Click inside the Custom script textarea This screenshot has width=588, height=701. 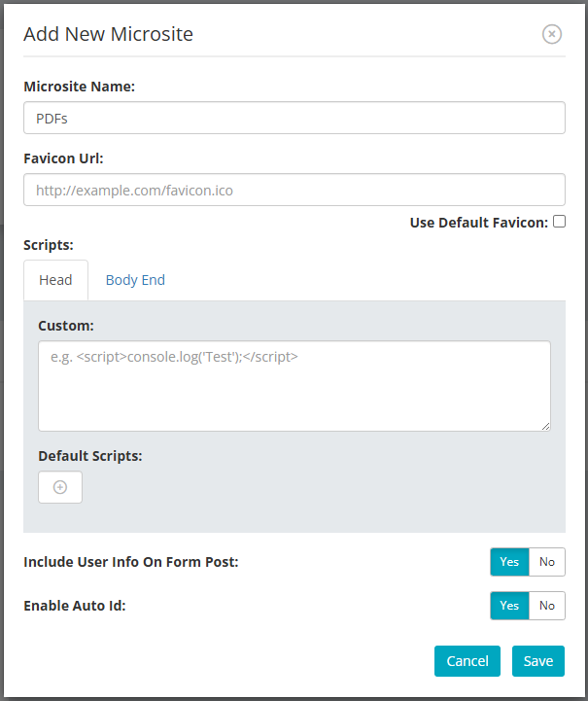click(x=294, y=386)
